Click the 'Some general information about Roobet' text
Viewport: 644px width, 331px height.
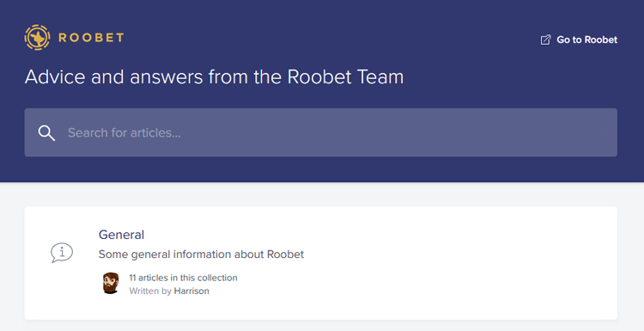click(x=201, y=254)
